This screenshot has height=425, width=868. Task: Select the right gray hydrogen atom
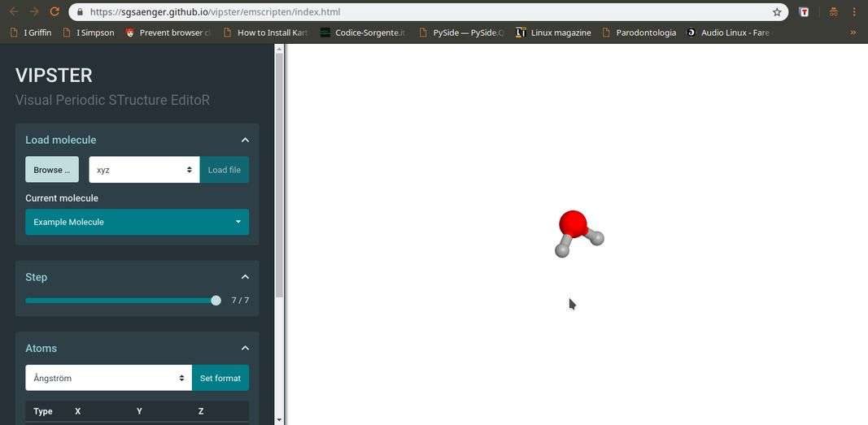point(596,238)
